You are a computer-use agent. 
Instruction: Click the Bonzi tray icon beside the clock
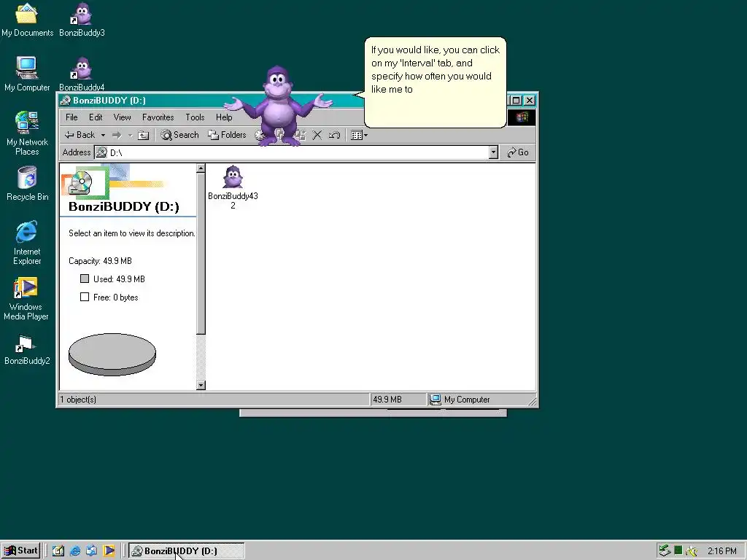(692, 551)
